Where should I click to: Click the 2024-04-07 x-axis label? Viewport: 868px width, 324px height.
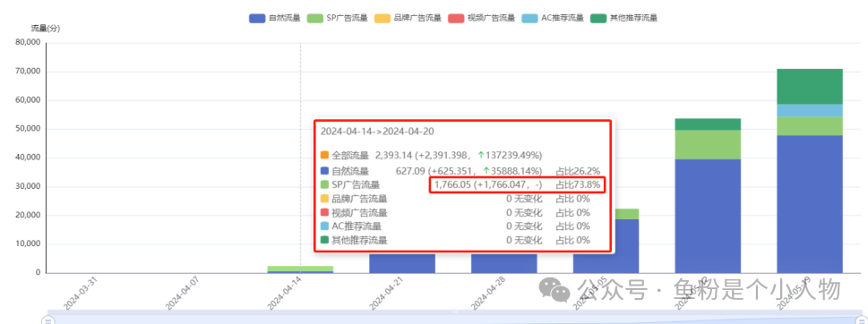click(182, 294)
